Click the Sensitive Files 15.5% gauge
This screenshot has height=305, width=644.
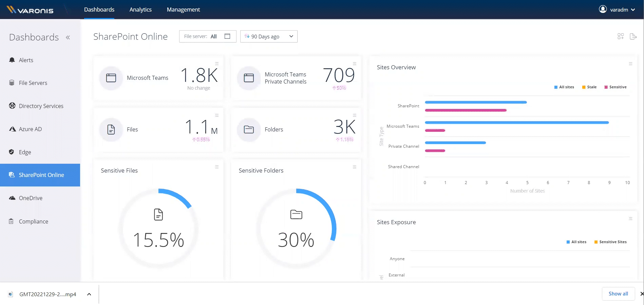[x=158, y=229]
